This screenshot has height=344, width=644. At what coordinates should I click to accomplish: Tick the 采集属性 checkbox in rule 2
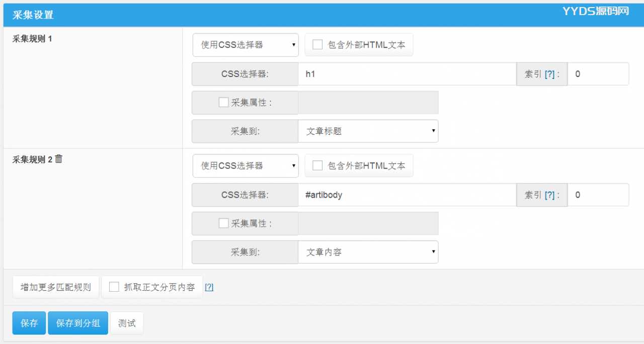(x=223, y=223)
